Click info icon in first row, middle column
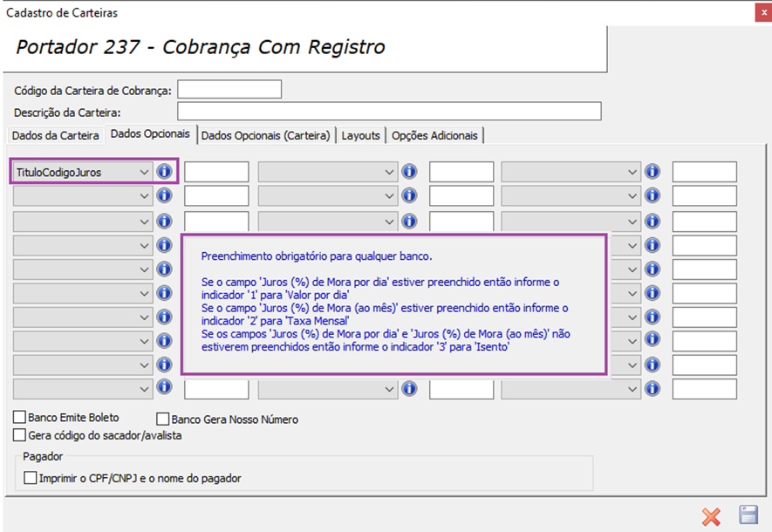This screenshot has height=532, width=772. (409, 171)
